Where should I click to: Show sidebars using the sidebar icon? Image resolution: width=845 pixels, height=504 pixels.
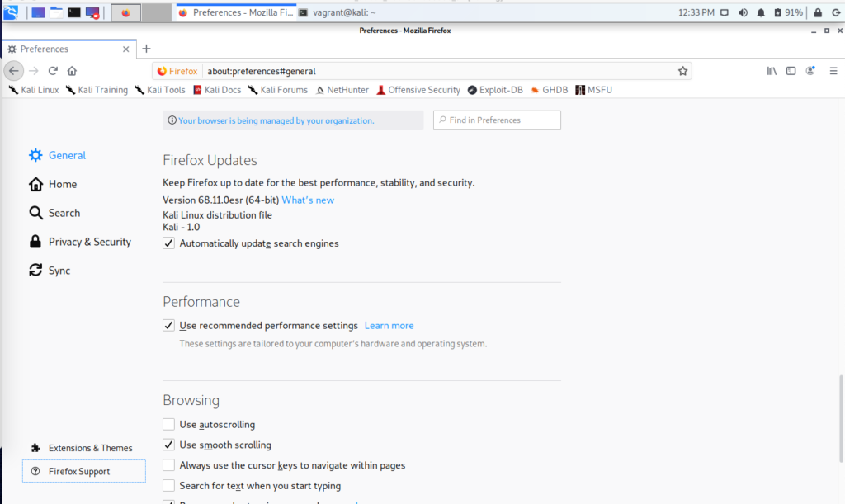click(x=791, y=71)
